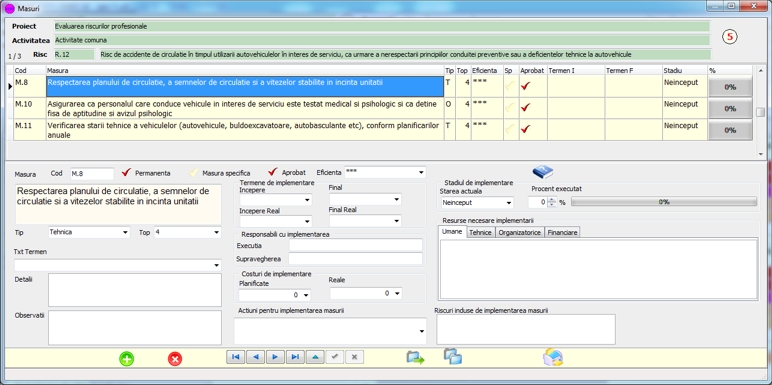Open the Planificate cost dropdown
The height and width of the screenshot is (385, 772).
pyautogui.click(x=306, y=295)
